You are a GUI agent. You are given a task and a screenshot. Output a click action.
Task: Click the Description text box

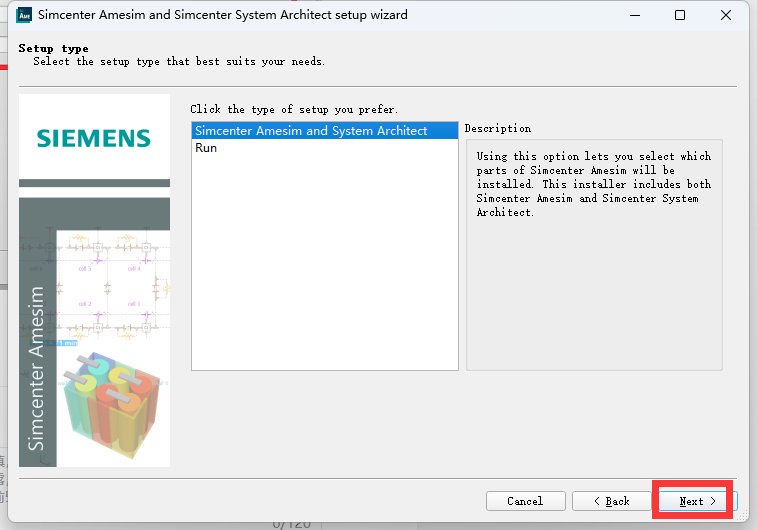pyautogui.click(x=594, y=255)
